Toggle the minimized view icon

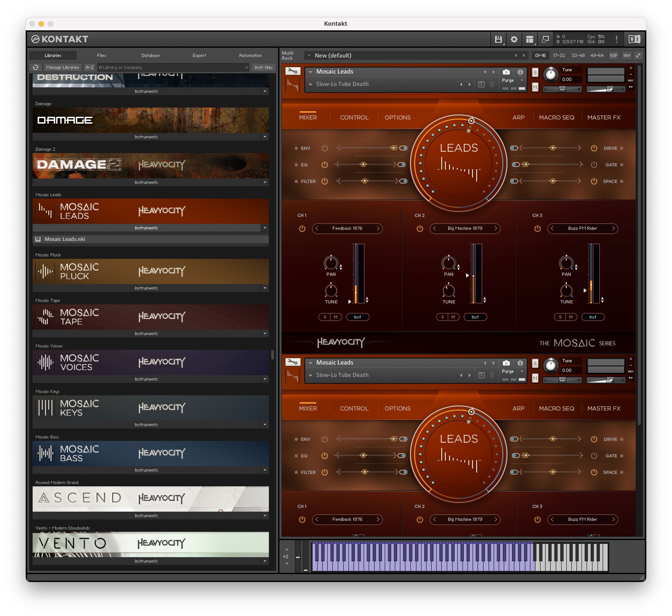545,39
